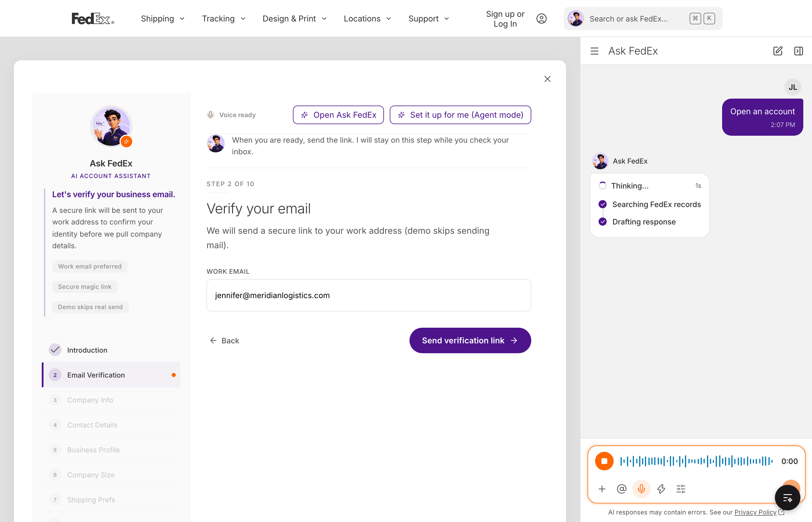
Task: Click the Work Email input field
Action: pyautogui.click(x=369, y=295)
